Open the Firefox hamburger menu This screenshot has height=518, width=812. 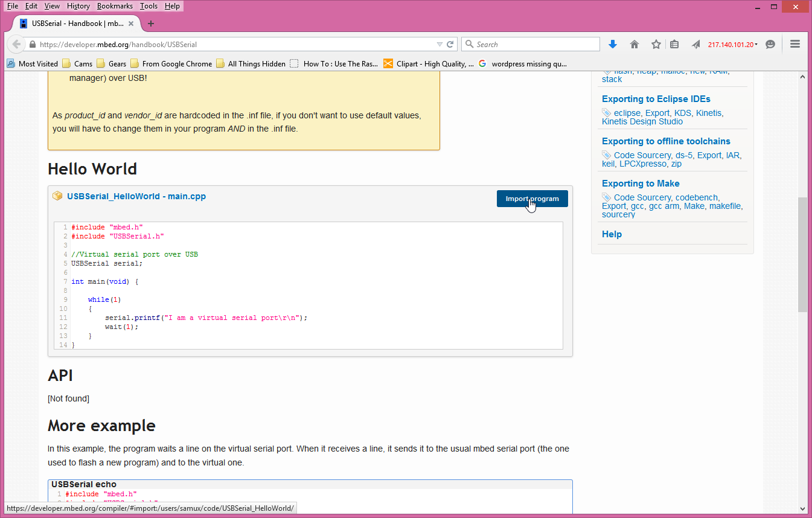pyautogui.click(x=795, y=44)
